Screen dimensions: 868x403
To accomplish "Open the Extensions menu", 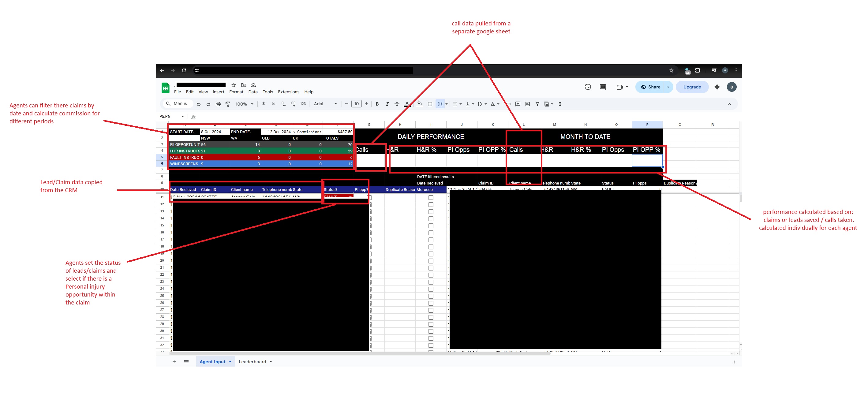I will pyautogui.click(x=288, y=92).
